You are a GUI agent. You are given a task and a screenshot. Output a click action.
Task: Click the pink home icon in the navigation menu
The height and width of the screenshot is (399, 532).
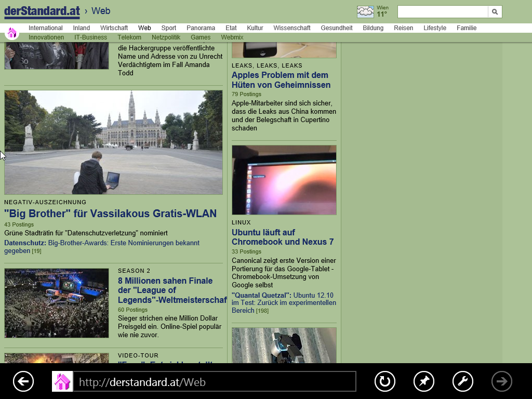[12, 33]
